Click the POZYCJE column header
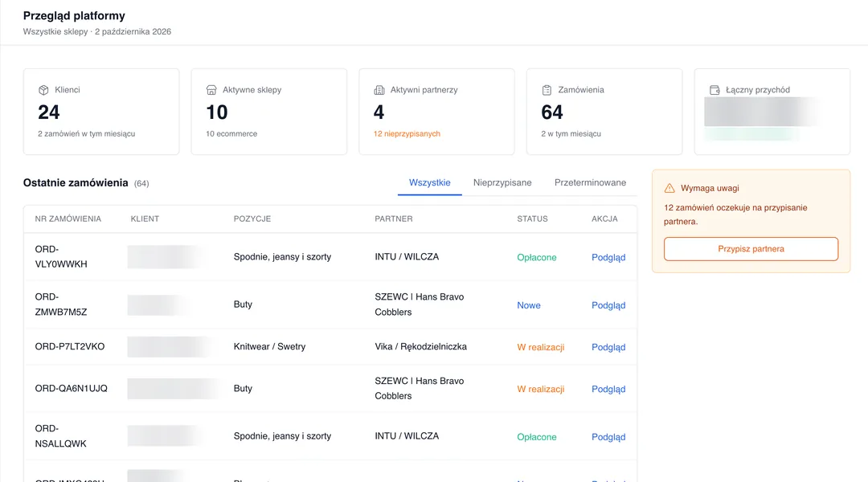Image resolution: width=868 pixels, height=482 pixels. pos(252,219)
